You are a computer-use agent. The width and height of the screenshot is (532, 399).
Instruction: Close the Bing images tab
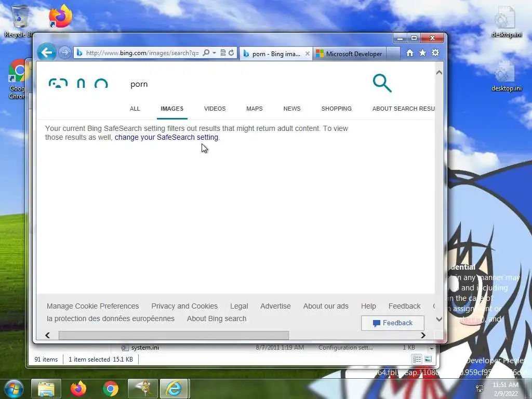(308, 54)
